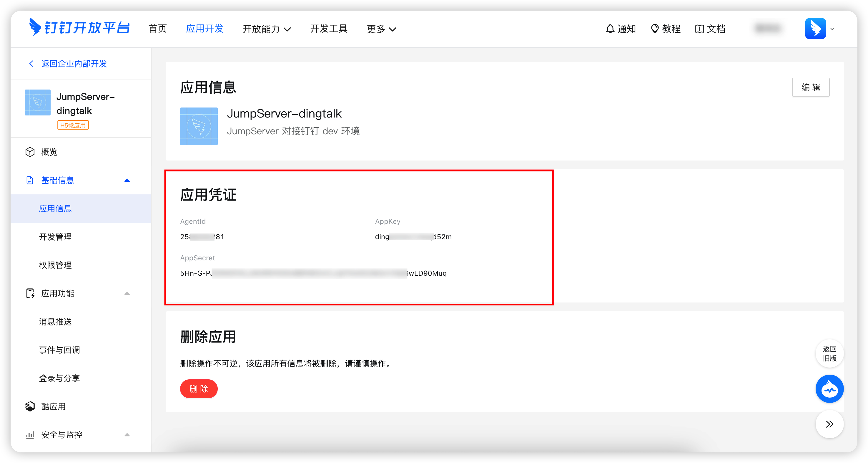The height and width of the screenshot is (463, 868).
Task: Click the AppKey value starting with ding
Action: coord(413,237)
